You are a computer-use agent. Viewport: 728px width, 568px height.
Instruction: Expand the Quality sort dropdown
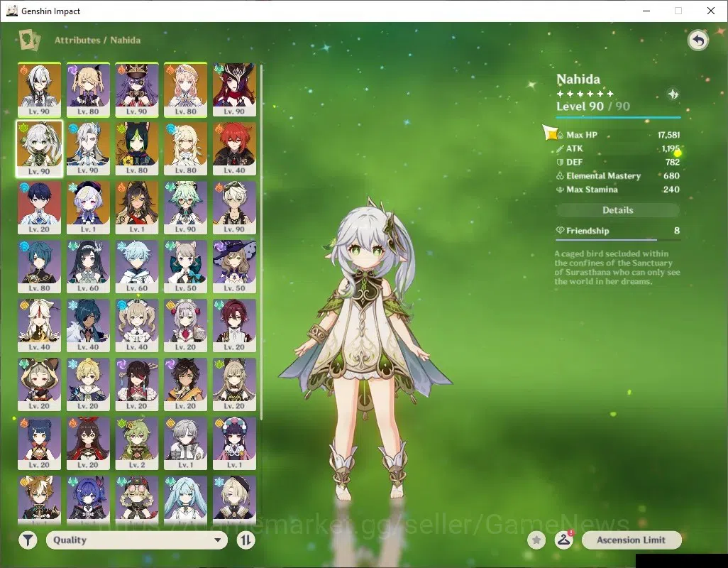137,540
